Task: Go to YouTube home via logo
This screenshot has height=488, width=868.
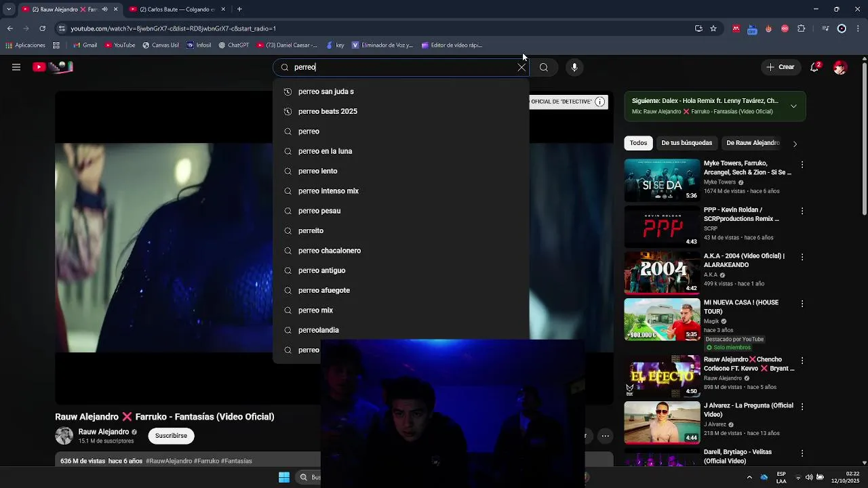Action: point(53,66)
